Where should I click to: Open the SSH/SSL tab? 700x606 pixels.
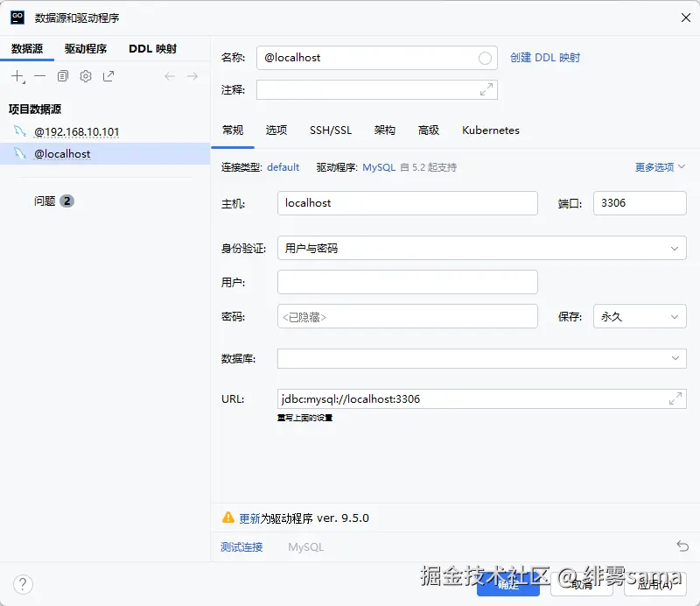pos(331,130)
